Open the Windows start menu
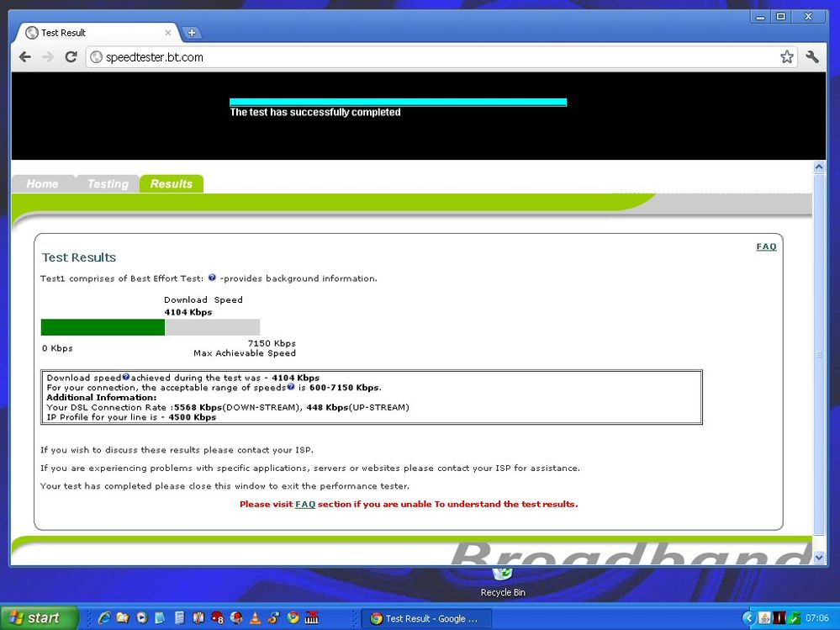Screen dimensions: 840x630 pyautogui.click(x=38, y=617)
